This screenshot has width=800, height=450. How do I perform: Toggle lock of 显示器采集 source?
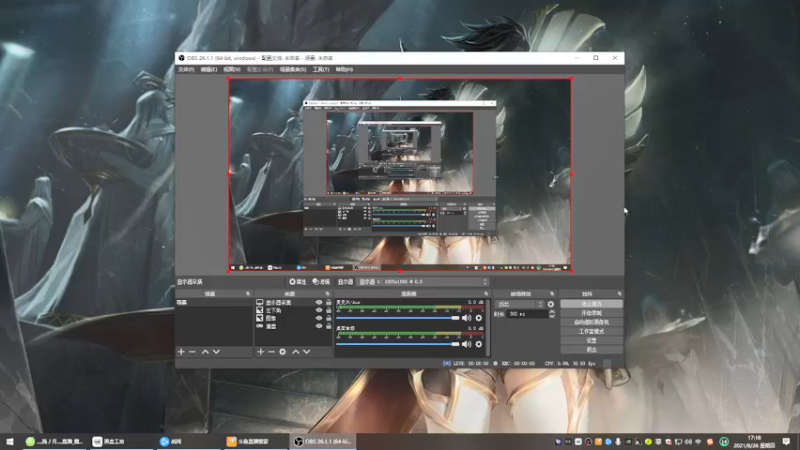(x=329, y=303)
